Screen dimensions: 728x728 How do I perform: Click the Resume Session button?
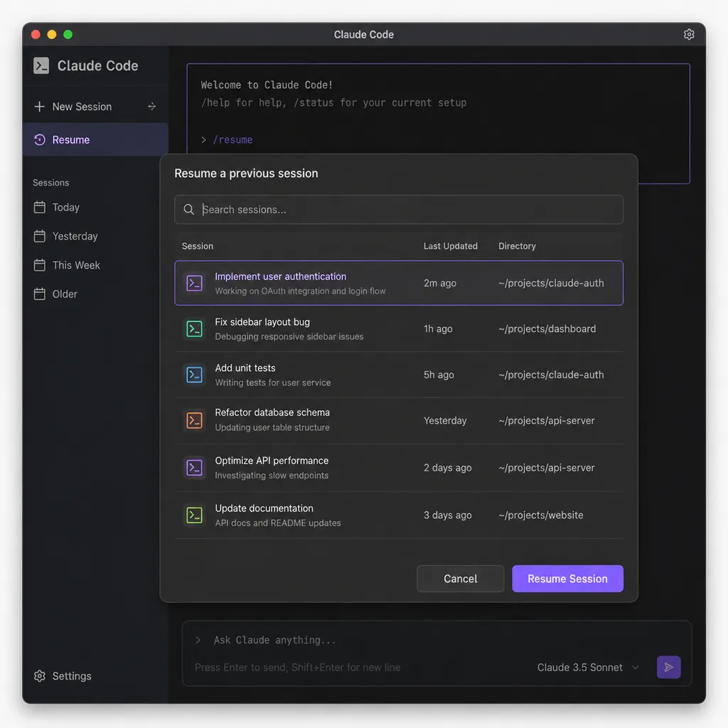(x=567, y=579)
